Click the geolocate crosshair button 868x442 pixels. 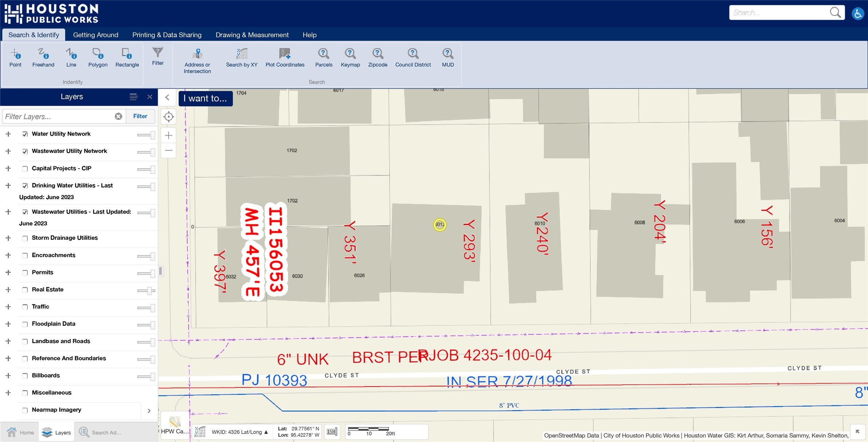click(x=169, y=117)
